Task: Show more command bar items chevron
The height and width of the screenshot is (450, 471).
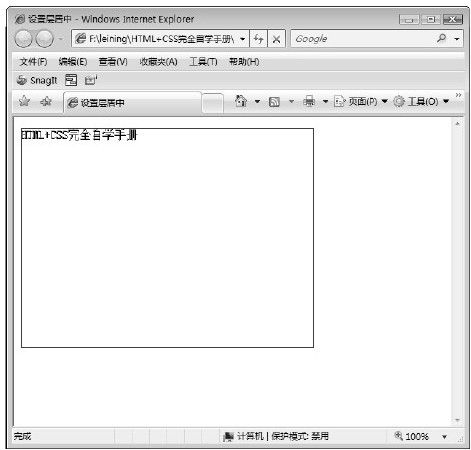Action: coord(459,95)
